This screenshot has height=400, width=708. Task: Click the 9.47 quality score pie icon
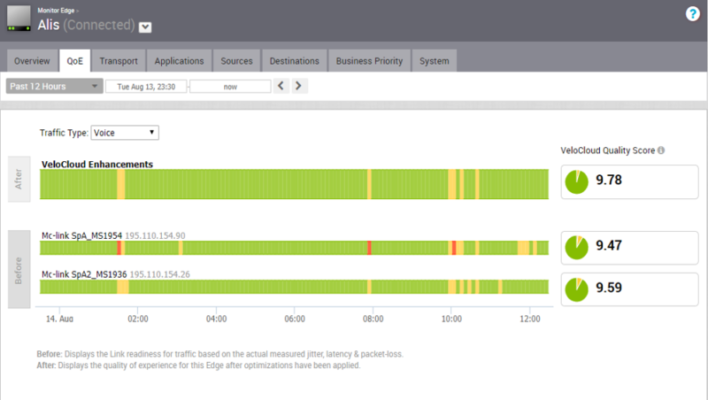577,246
